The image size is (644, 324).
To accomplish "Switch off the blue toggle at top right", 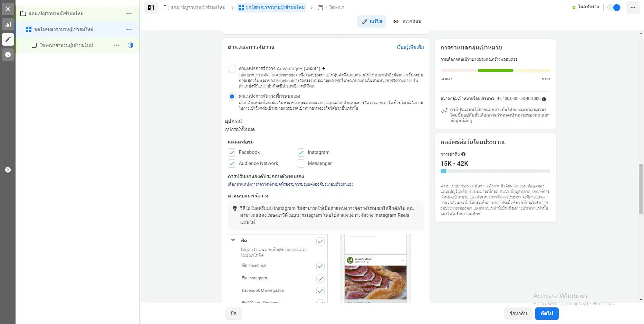I will 614,8.
